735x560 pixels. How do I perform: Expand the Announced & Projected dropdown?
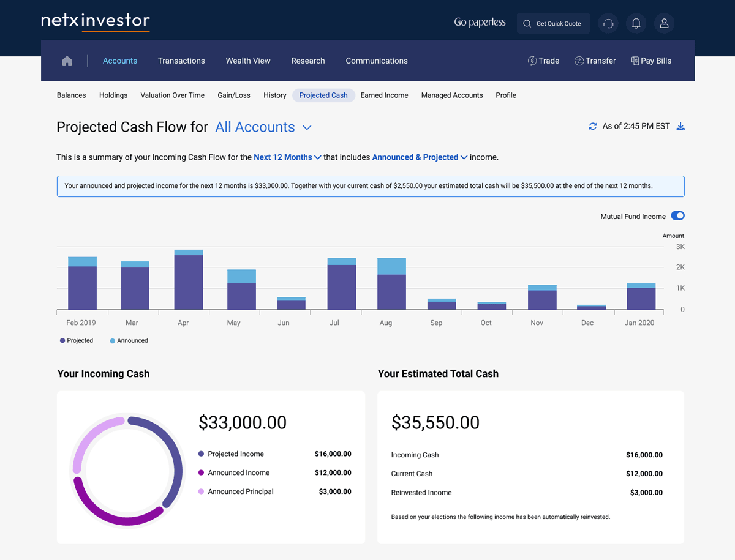click(420, 157)
